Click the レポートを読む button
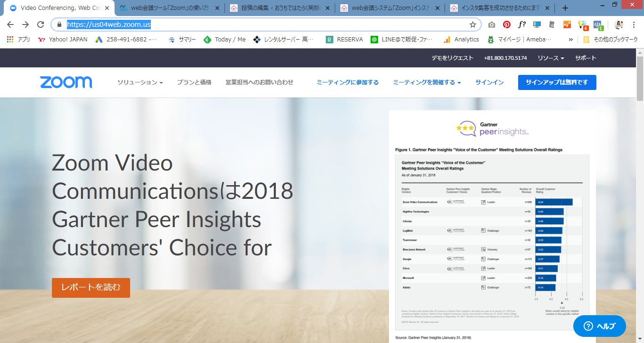644x343 pixels. pos(91,288)
